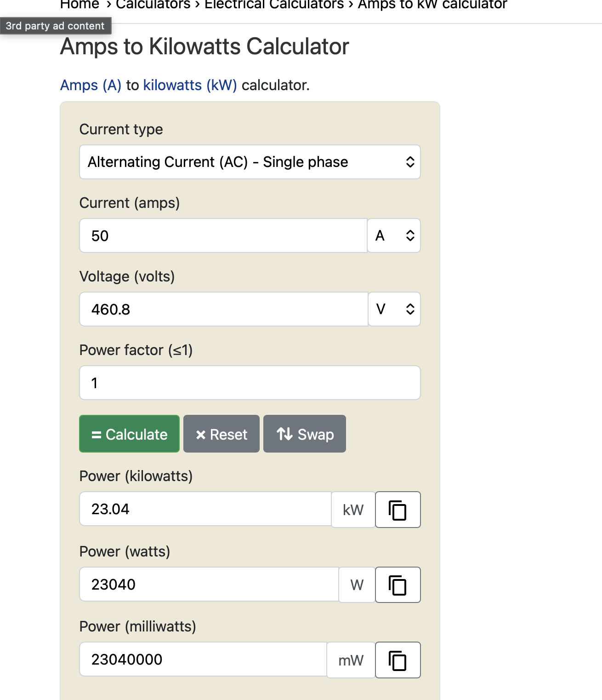Select the Power (milliwatts) result field
The width and height of the screenshot is (602, 700).
(x=203, y=660)
